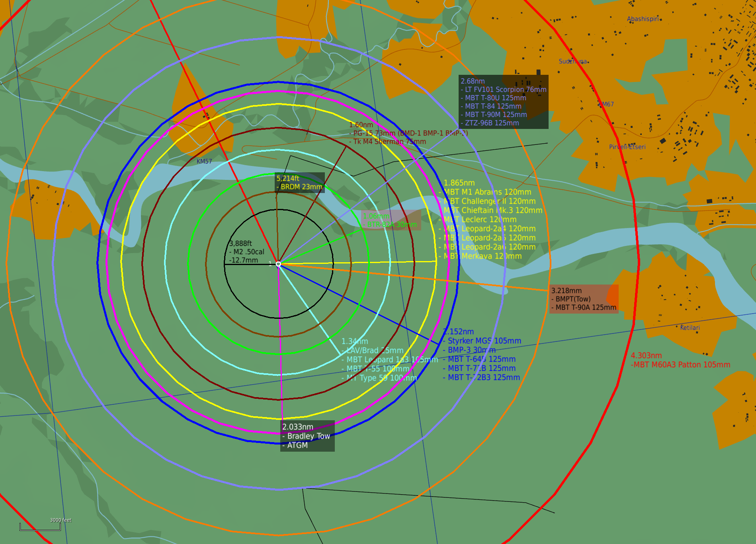
Task: Click the 1.34nm range heading
Action: tap(355, 341)
